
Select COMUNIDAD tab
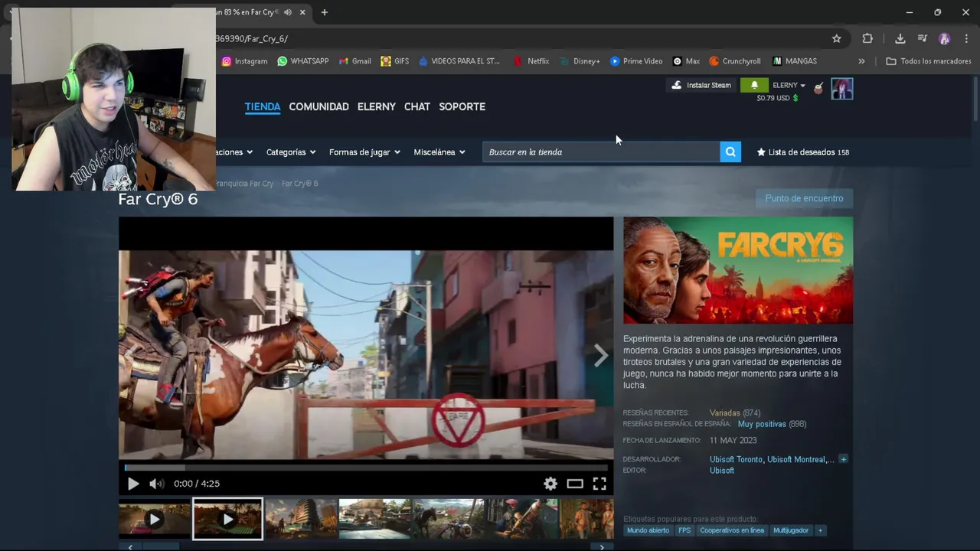click(318, 106)
